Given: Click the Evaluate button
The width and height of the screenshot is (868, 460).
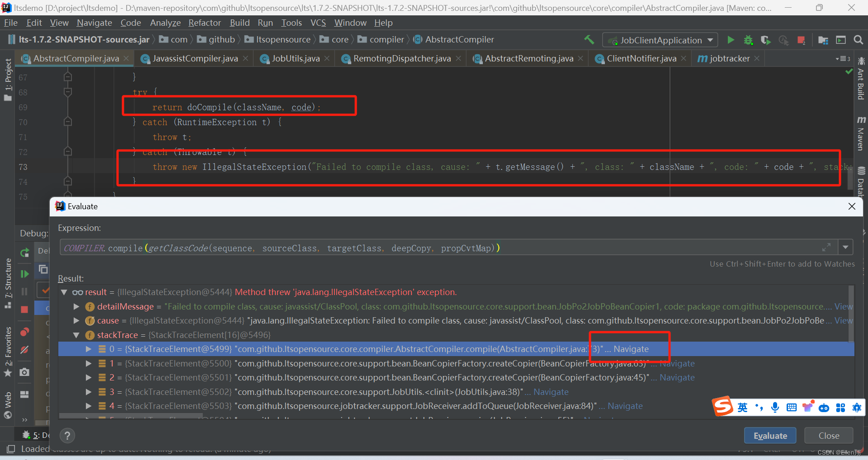Looking at the screenshot, I should coord(770,436).
